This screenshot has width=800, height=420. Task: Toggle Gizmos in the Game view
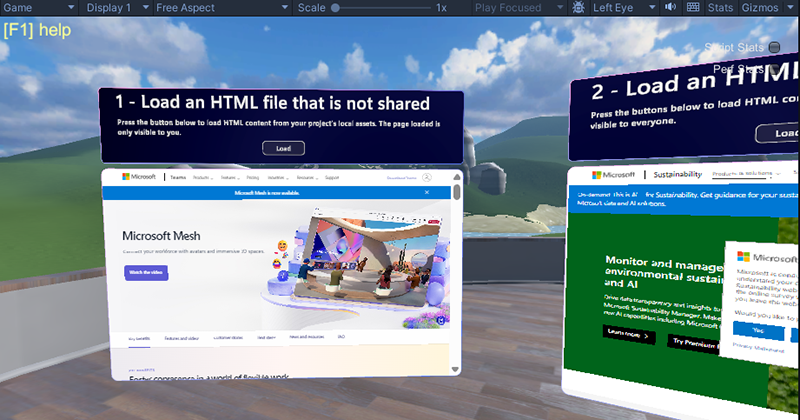[x=760, y=8]
